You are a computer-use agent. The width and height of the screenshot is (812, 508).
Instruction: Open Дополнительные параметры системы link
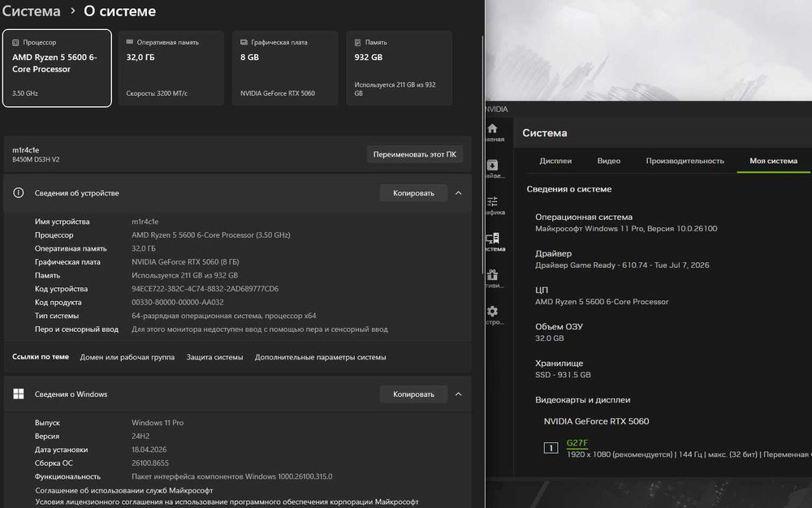pos(320,357)
